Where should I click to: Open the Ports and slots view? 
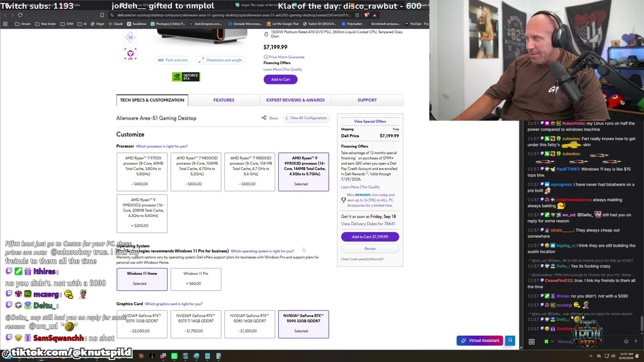pos(173,60)
